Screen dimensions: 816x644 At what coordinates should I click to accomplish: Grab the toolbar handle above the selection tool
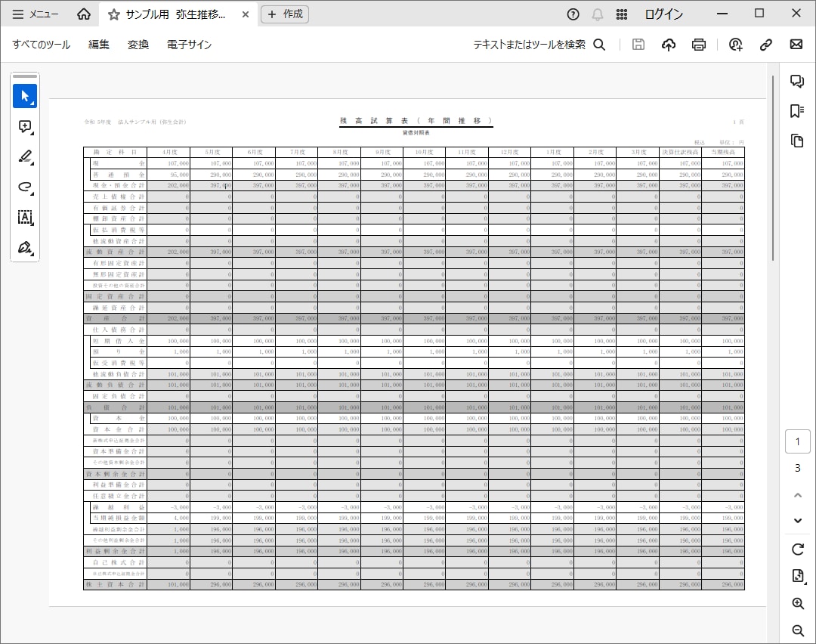click(25, 76)
